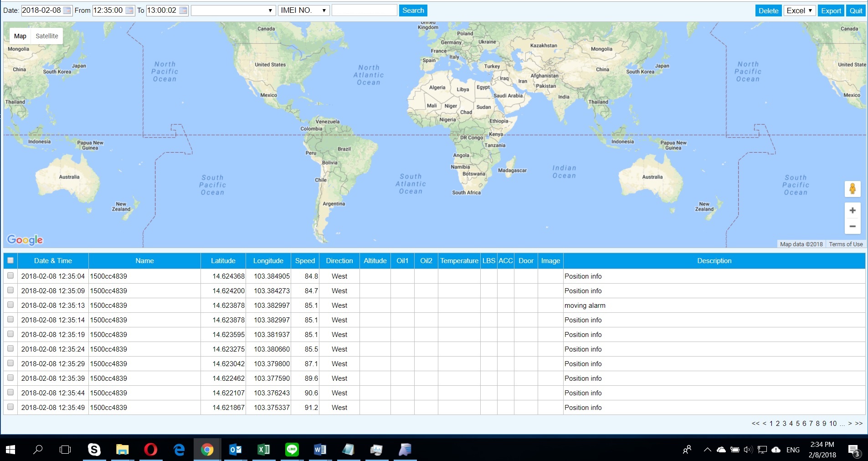Image resolution: width=868 pixels, height=461 pixels.
Task: Go to page 2 of results
Action: (778, 424)
